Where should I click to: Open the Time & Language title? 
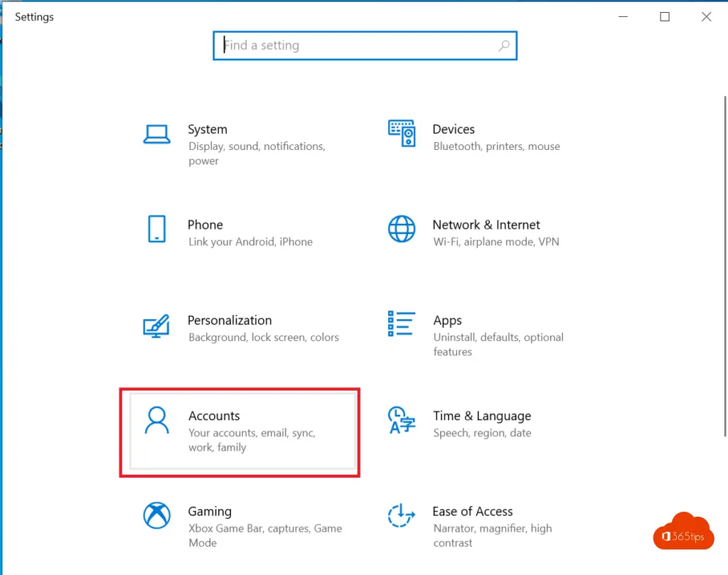pyautogui.click(x=482, y=417)
